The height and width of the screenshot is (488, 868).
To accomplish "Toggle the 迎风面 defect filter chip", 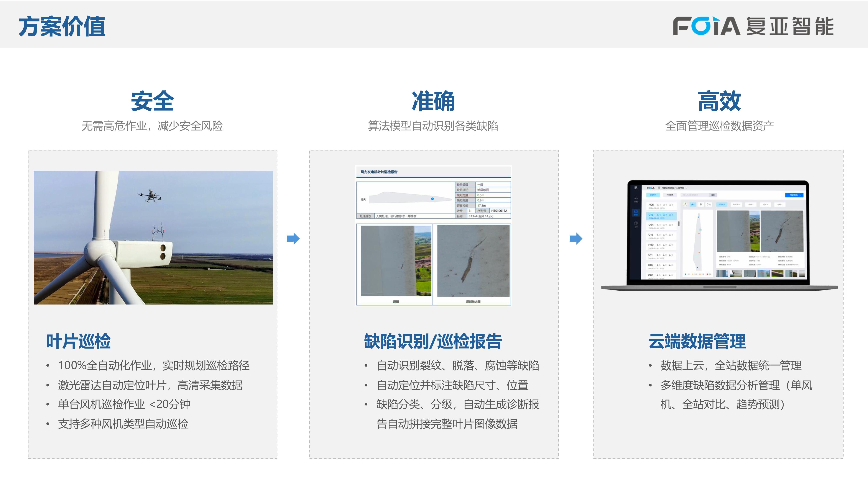I will 722,205.
